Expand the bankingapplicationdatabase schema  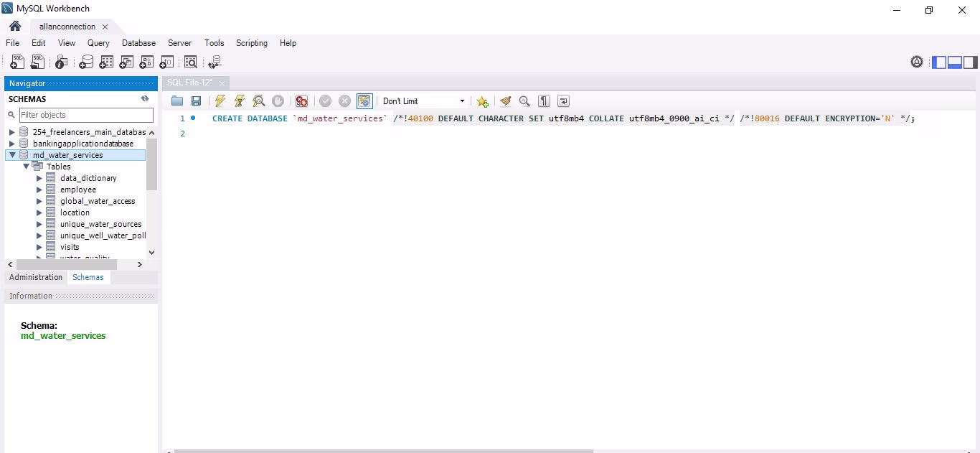12,144
